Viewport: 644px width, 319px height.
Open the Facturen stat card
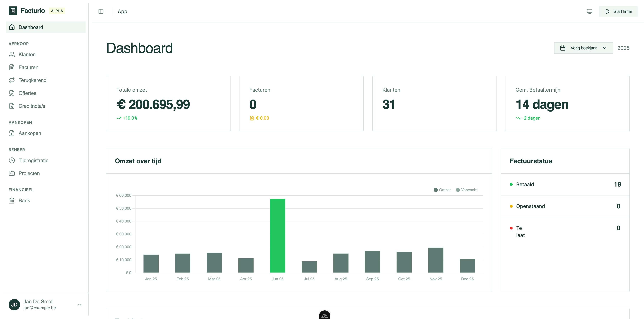(x=301, y=104)
